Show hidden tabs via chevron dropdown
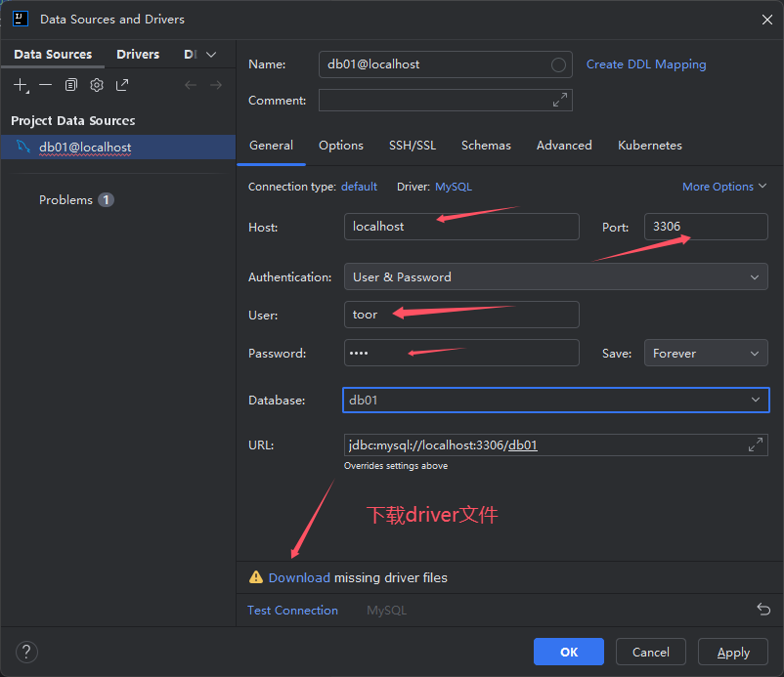Viewport: 784px width, 677px height. coord(211,55)
